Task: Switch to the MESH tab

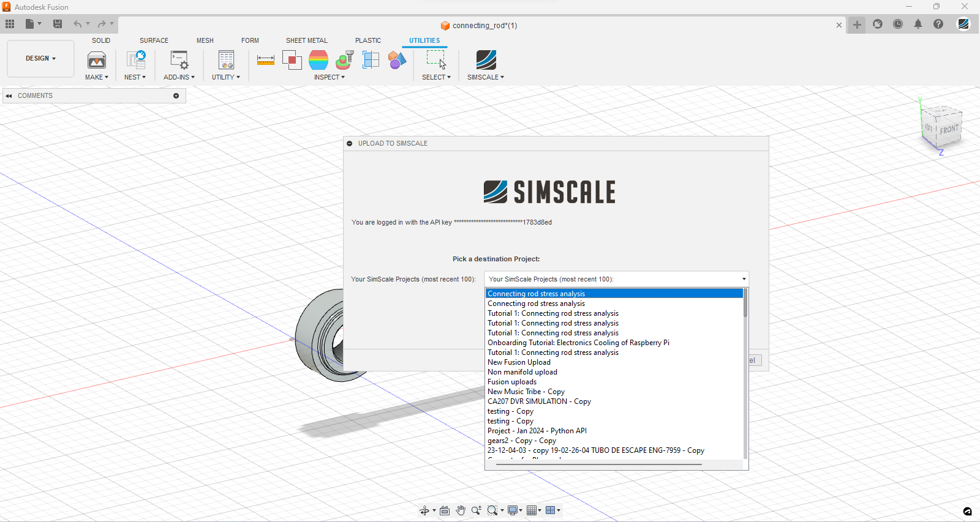Action: (x=205, y=40)
